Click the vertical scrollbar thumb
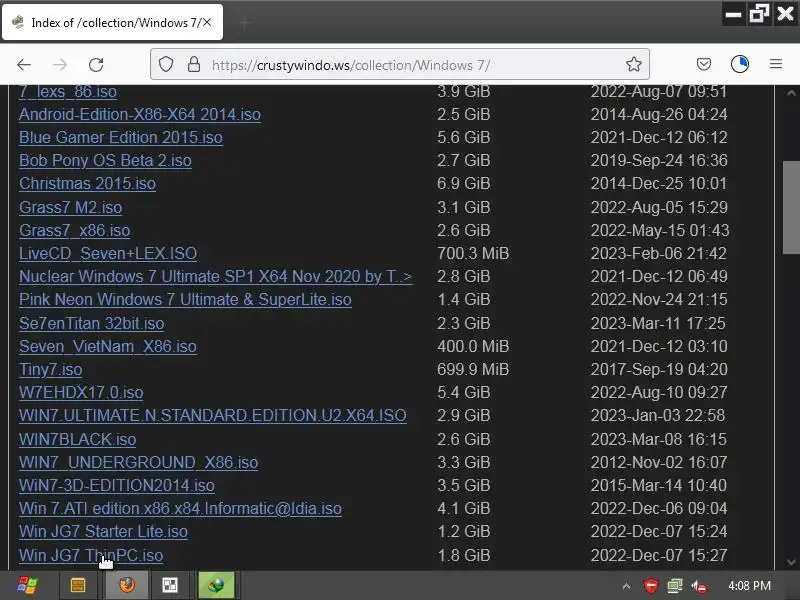Screen dimensions: 800x600 coord(791,207)
